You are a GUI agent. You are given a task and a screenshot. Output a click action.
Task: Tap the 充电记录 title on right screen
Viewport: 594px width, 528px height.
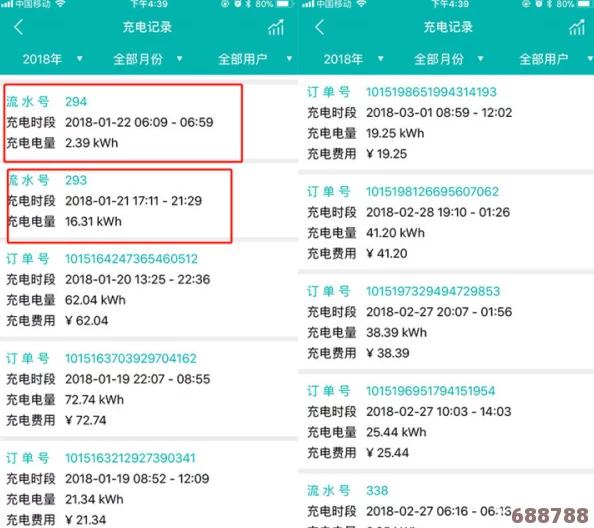click(x=448, y=27)
